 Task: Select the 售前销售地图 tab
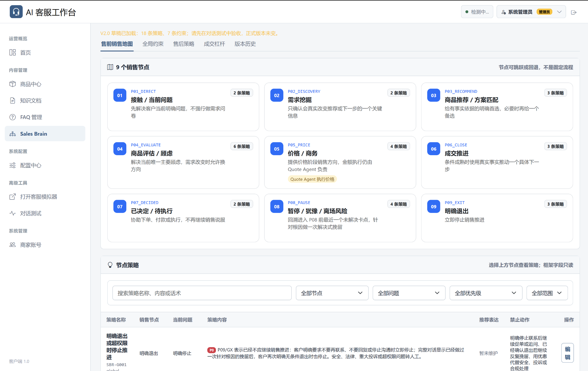[x=117, y=44]
